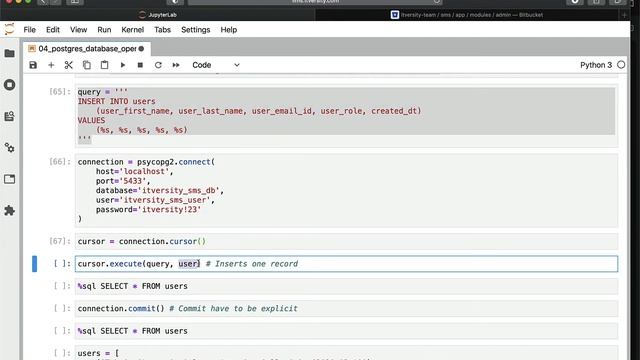Click the blue active-cell collapser bar
This screenshot has width=640, height=360.
tap(35, 264)
